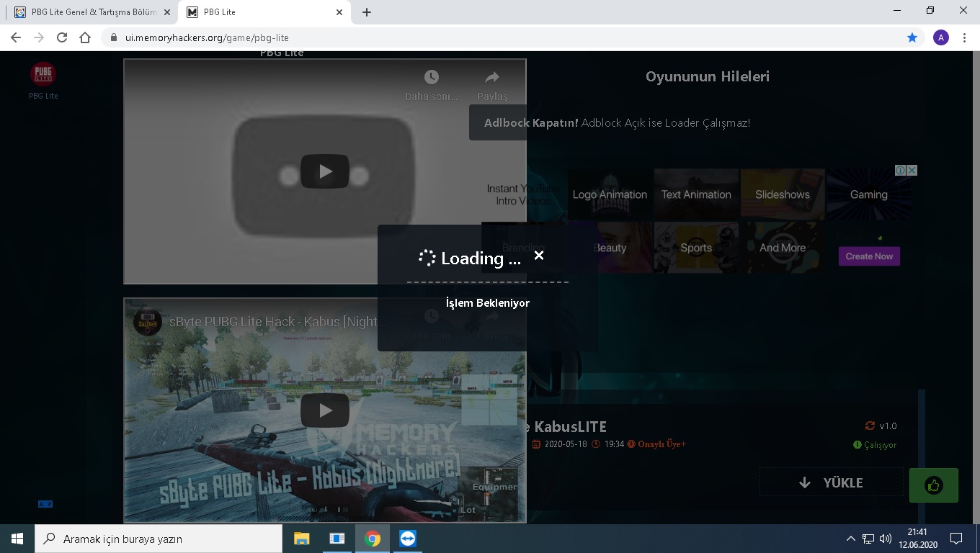Click the YÜKLE download button

tap(832, 482)
